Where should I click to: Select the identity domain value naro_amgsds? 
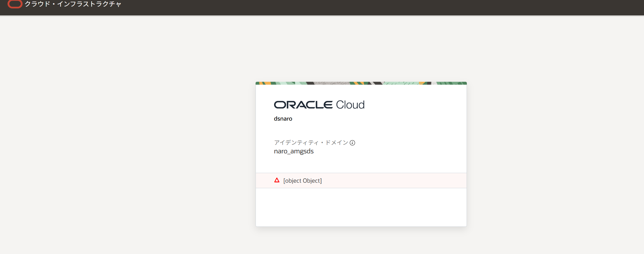tap(294, 151)
